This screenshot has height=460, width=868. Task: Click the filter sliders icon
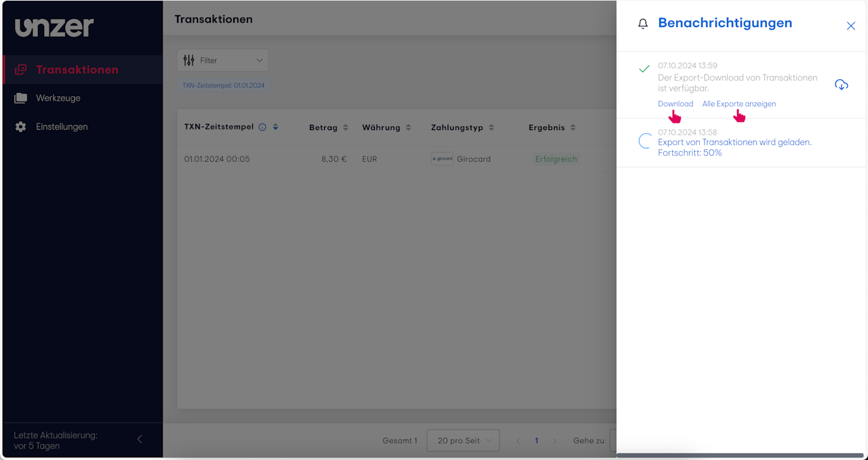[189, 60]
